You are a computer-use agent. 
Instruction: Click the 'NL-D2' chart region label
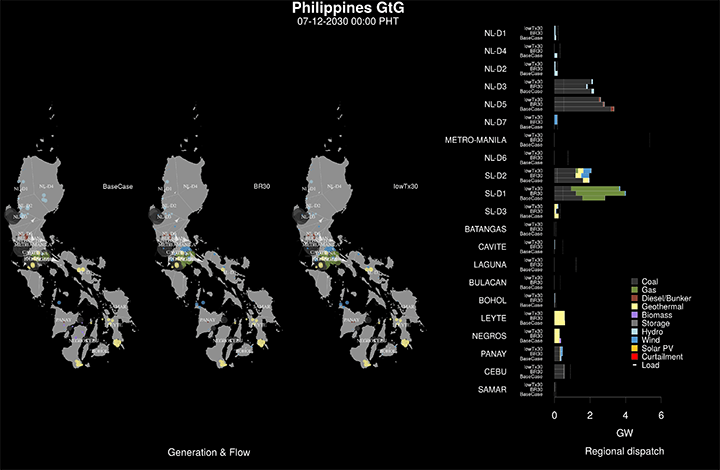495,69
